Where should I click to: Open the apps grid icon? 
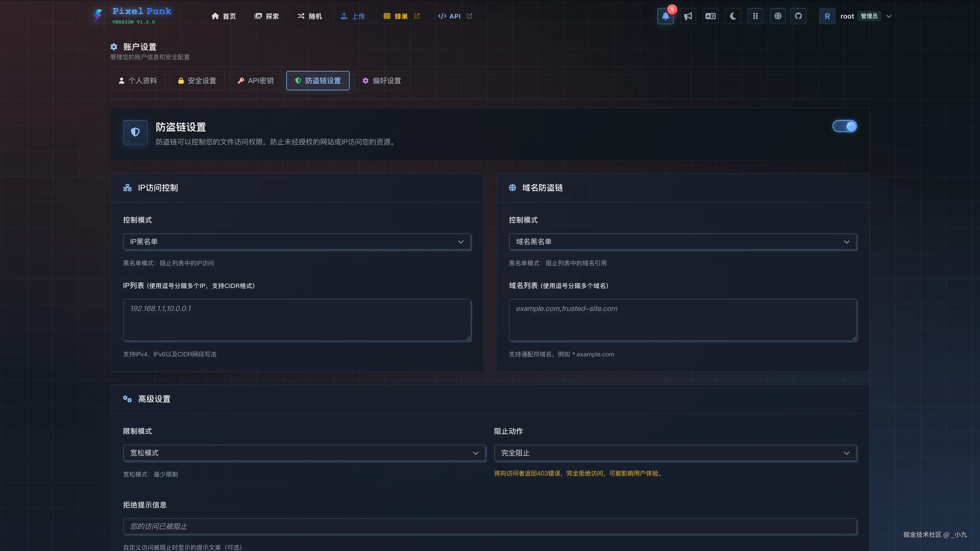click(755, 16)
